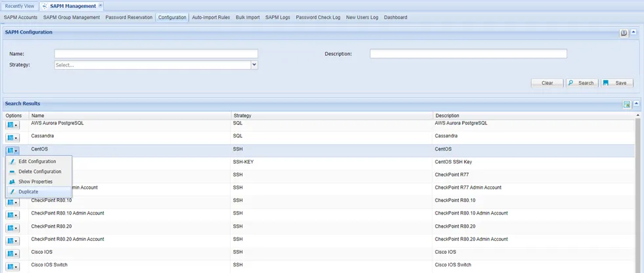Open options button for CentOS row
644x273 pixels.
point(13,151)
